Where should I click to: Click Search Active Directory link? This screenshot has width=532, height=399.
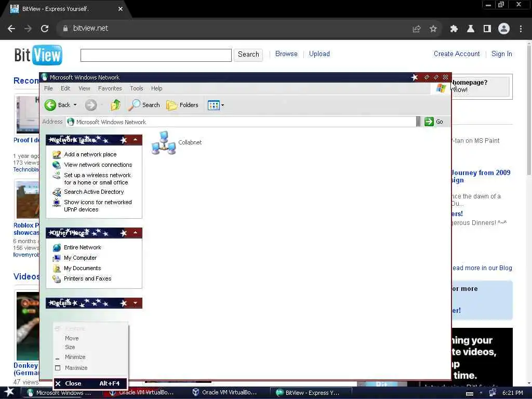pos(94,192)
